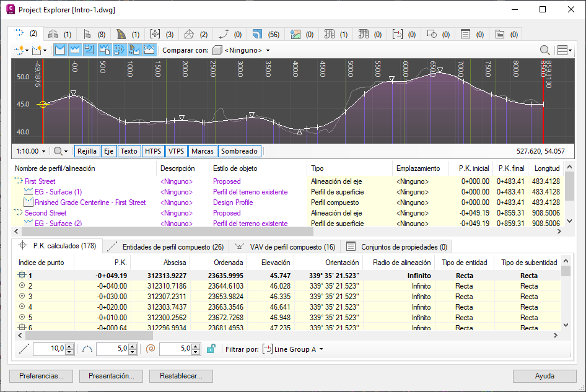Open the Comparar con dropdown

click(x=242, y=50)
